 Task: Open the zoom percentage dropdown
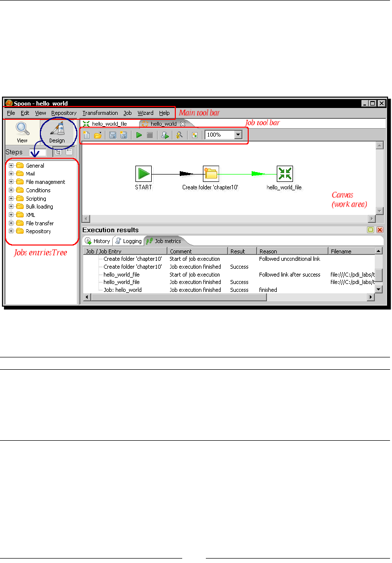pos(238,135)
